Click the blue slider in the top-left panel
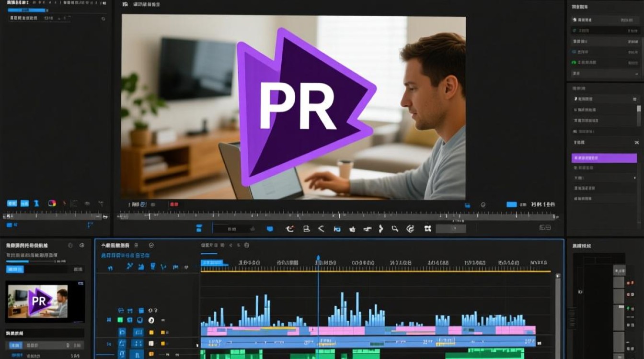644x359 pixels. coord(27,10)
